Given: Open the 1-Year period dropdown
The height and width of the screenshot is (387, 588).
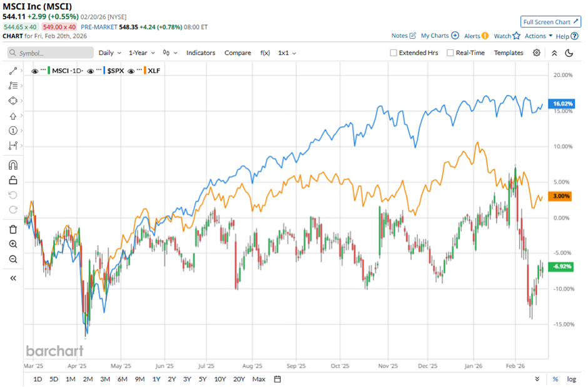Looking at the screenshot, I should click(x=142, y=53).
